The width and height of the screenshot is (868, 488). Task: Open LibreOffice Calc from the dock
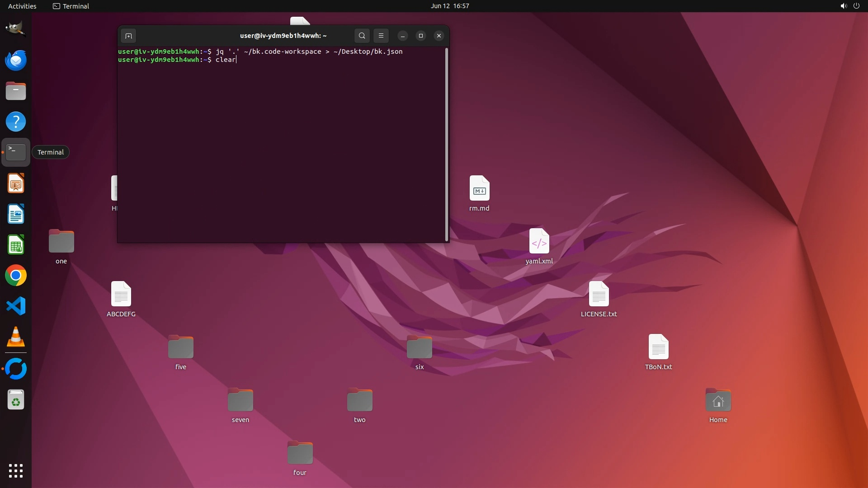pos(16,245)
